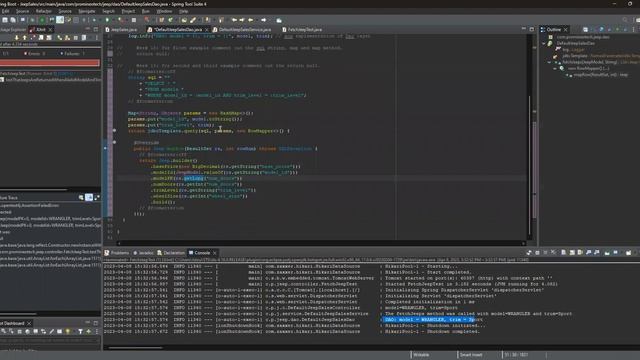640x360 pixels.
Task: Click Rerun Failed Tests First icon in JUnit
Action: click(68, 38)
